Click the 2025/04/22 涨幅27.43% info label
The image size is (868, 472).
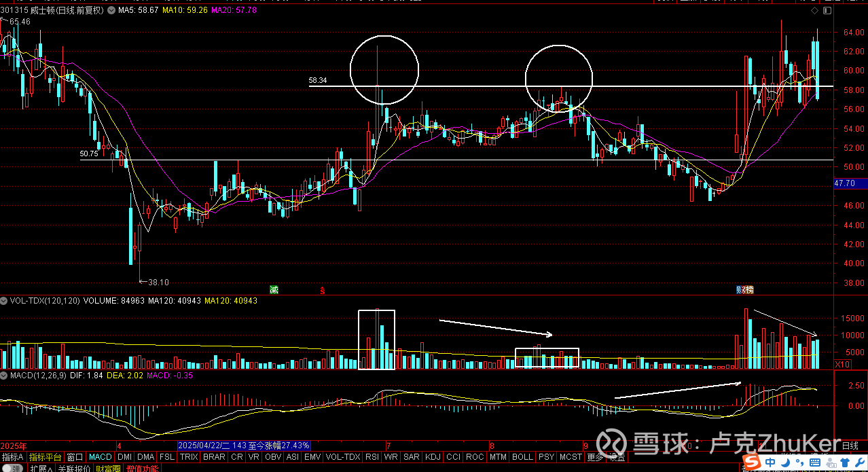coord(244,446)
